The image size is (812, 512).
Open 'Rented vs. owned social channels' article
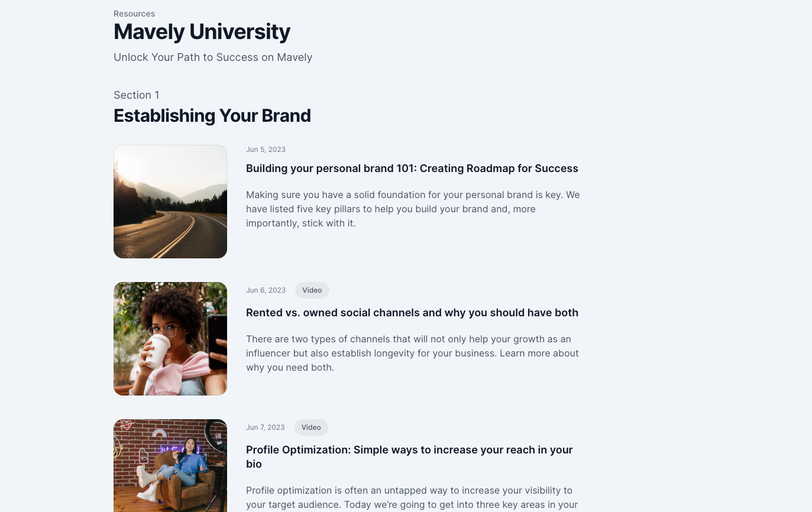[x=412, y=313]
